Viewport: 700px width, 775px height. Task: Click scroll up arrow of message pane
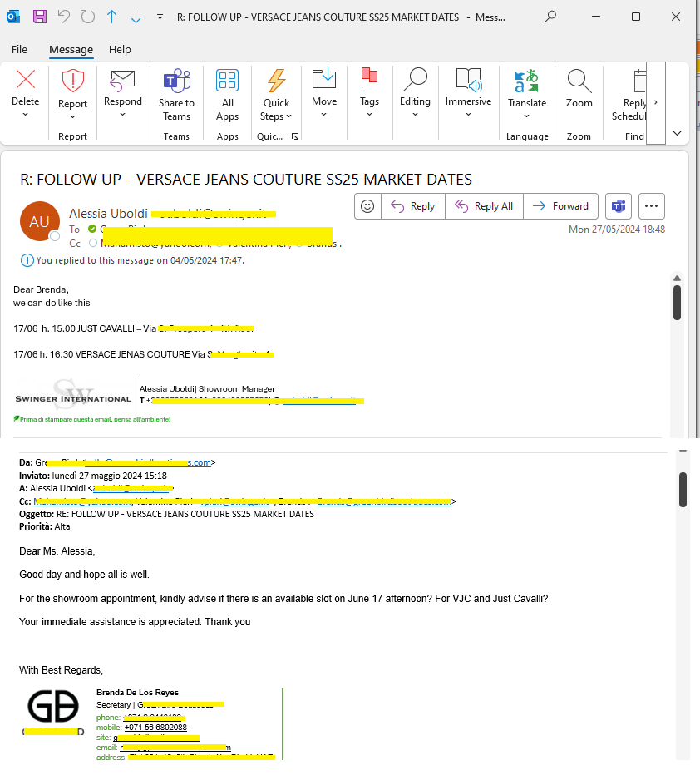click(x=678, y=278)
